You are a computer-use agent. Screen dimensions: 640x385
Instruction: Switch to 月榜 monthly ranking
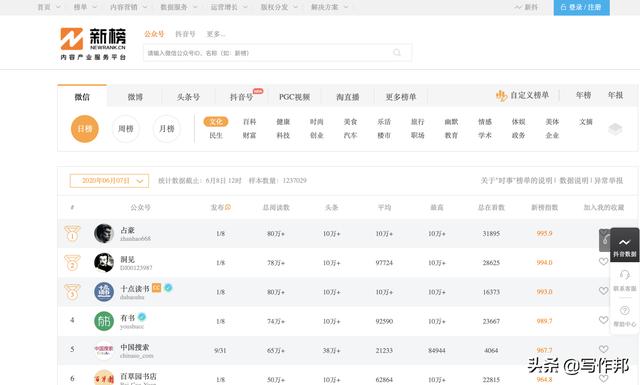tap(167, 129)
